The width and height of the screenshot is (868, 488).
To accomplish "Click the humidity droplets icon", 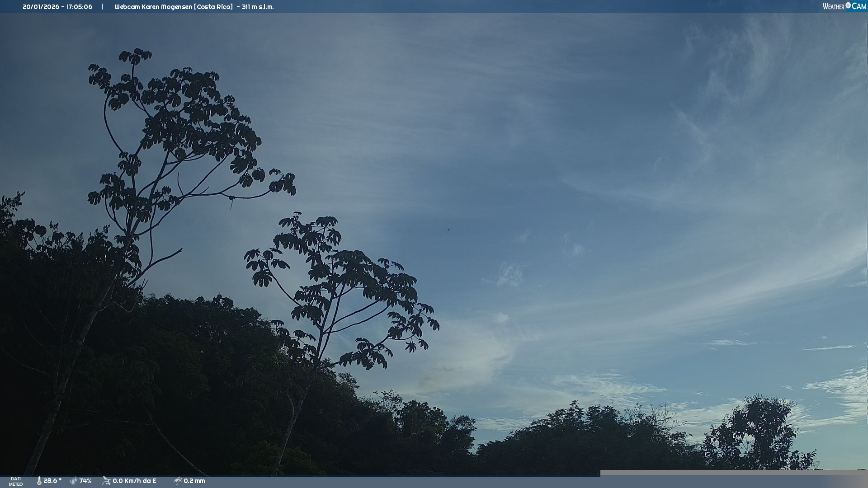I will click(73, 481).
